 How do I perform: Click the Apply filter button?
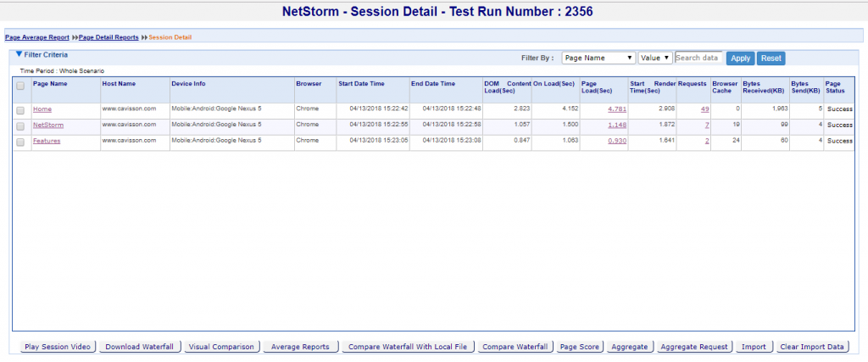(741, 58)
